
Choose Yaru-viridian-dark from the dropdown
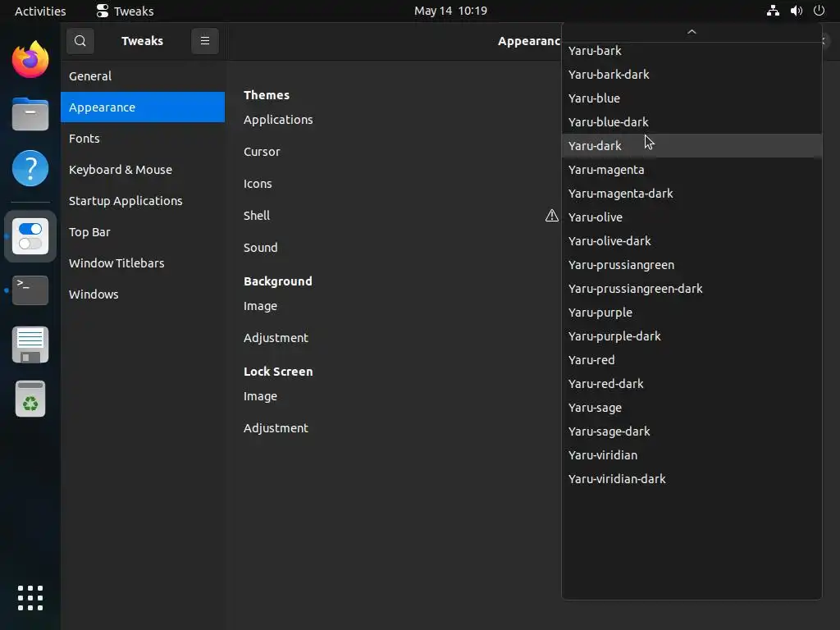tap(617, 479)
